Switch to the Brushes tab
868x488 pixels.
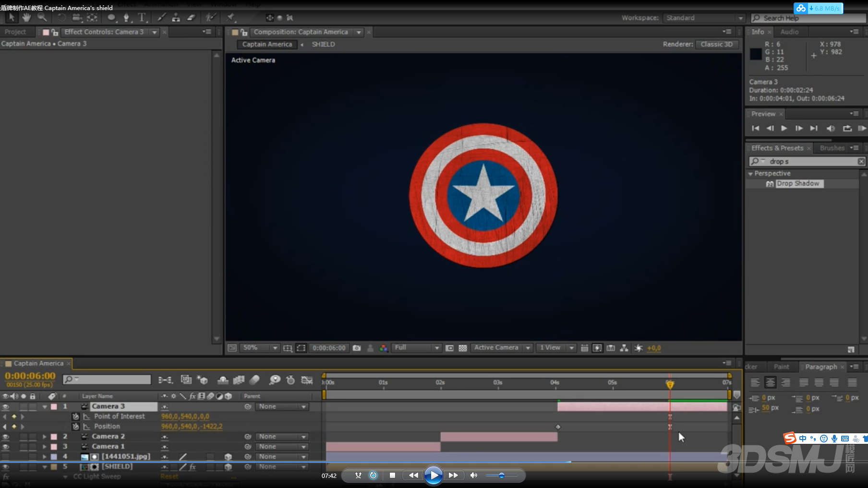coord(832,148)
